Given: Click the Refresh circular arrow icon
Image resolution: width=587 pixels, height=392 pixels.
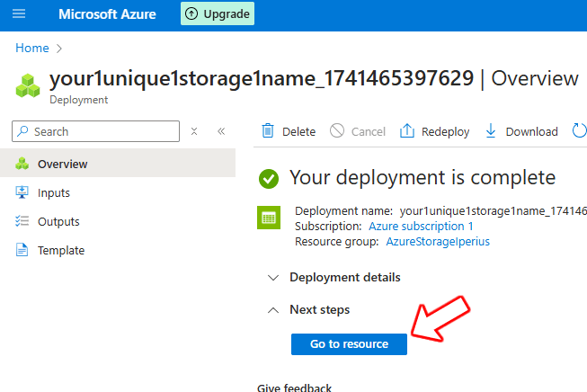Looking at the screenshot, I should point(579,131).
